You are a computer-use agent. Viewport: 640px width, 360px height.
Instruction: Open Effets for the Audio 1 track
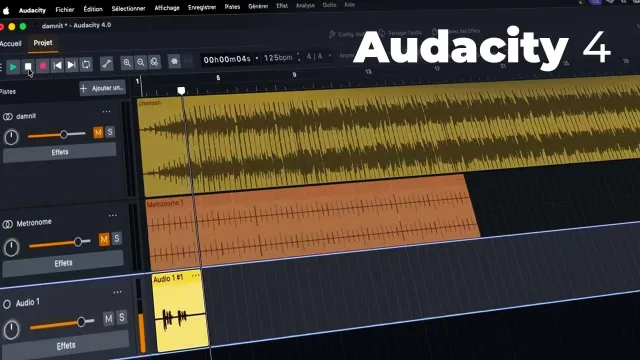[x=65, y=346]
